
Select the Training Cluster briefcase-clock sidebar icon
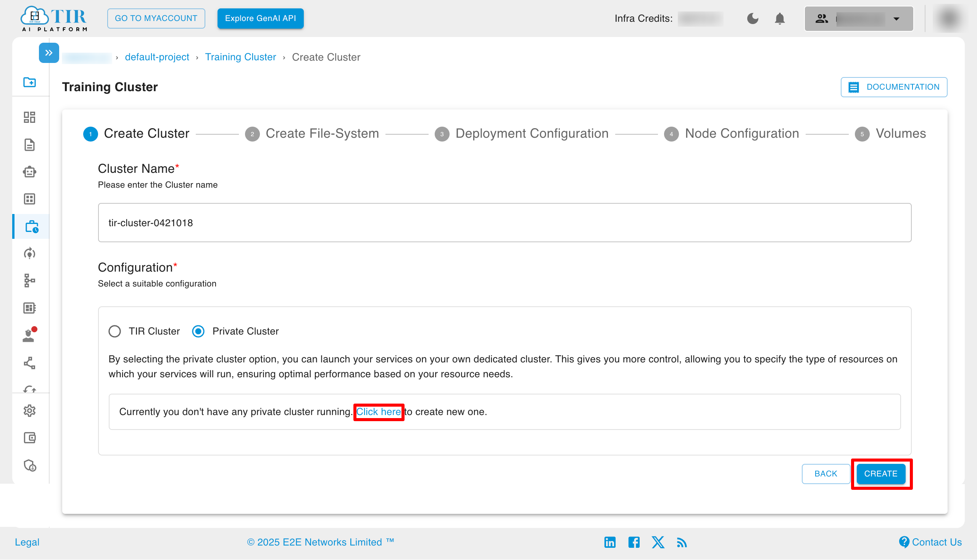pos(32,227)
